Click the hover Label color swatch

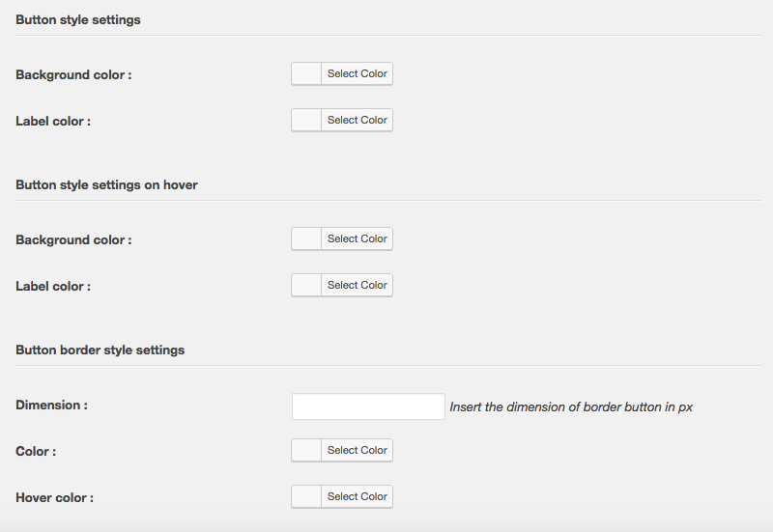[306, 285]
